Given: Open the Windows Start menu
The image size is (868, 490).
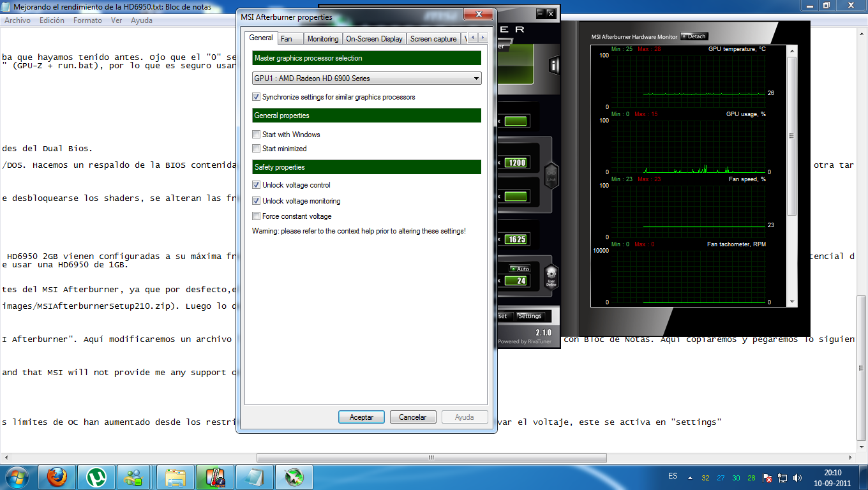Looking at the screenshot, I should pyautogui.click(x=17, y=477).
